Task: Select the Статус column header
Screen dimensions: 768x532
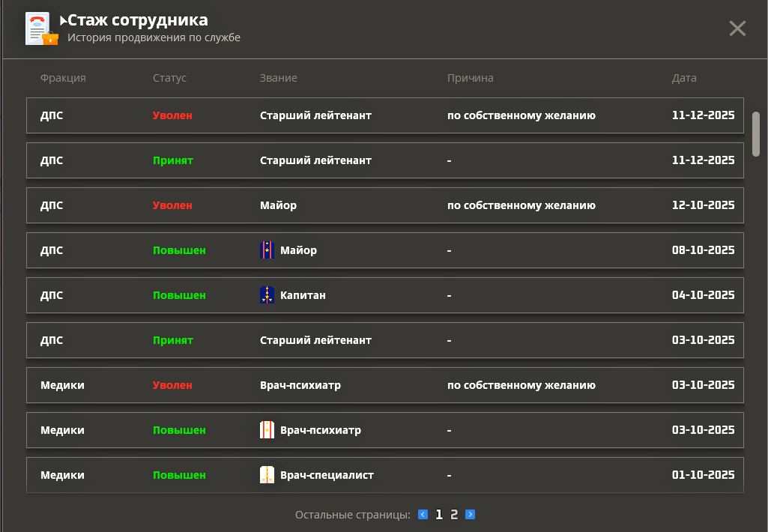Action: [169, 78]
